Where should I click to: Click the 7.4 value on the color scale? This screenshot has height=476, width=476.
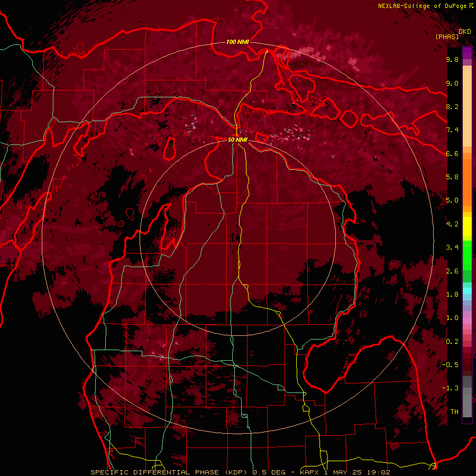click(452, 130)
